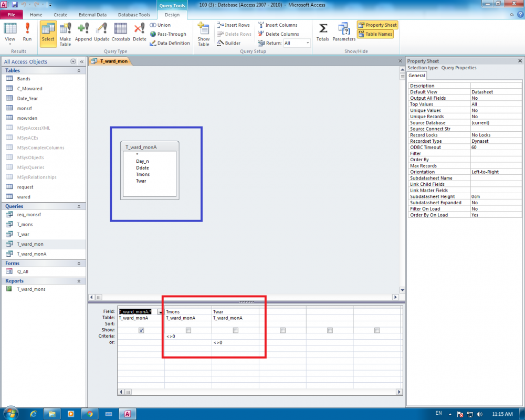Choose the Crosstab query icon
The image size is (525, 420).
(121, 33)
